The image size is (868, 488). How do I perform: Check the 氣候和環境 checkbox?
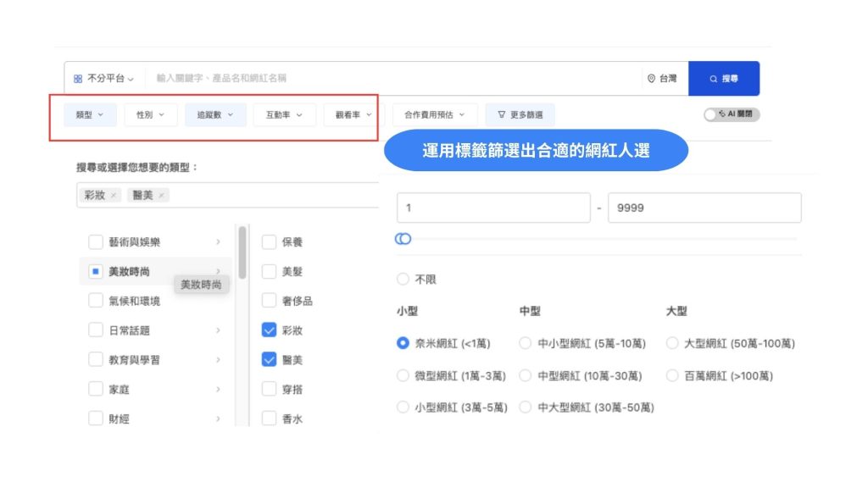pyautogui.click(x=96, y=301)
